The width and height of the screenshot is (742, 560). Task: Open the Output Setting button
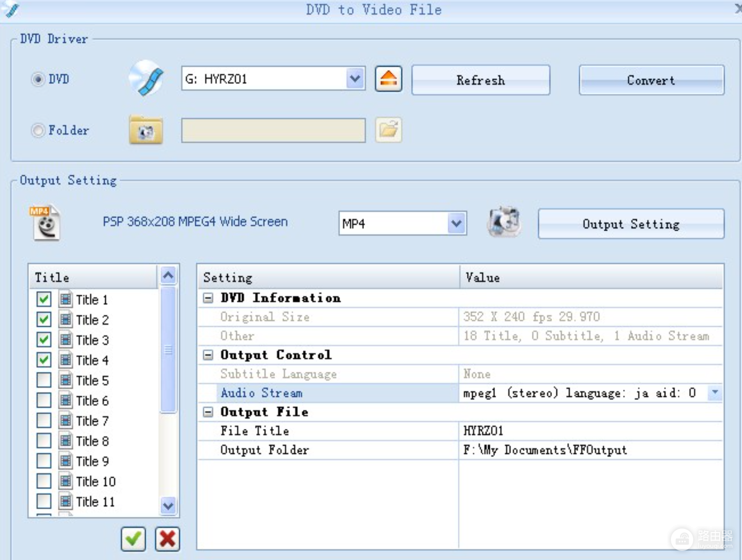[631, 224]
